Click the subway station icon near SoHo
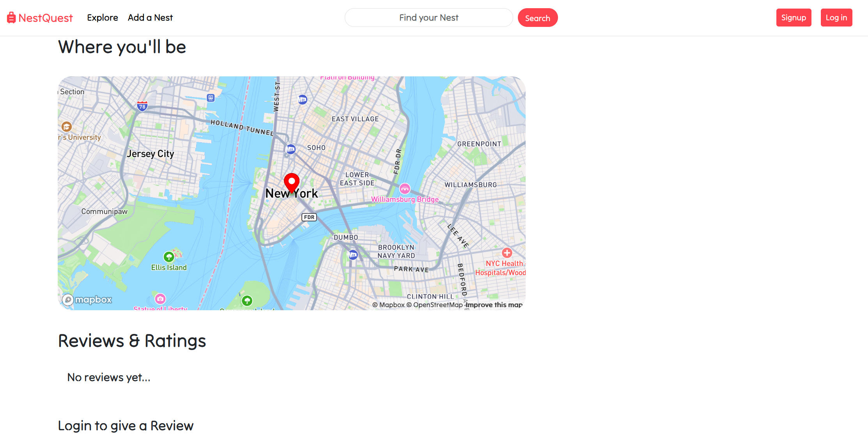Image resolution: width=868 pixels, height=447 pixels. 291,149
